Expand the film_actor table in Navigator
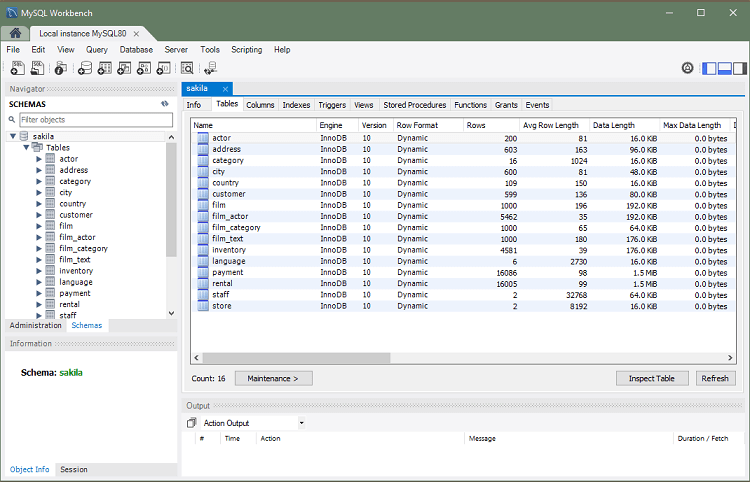The width and height of the screenshot is (750, 482). pyautogui.click(x=39, y=237)
